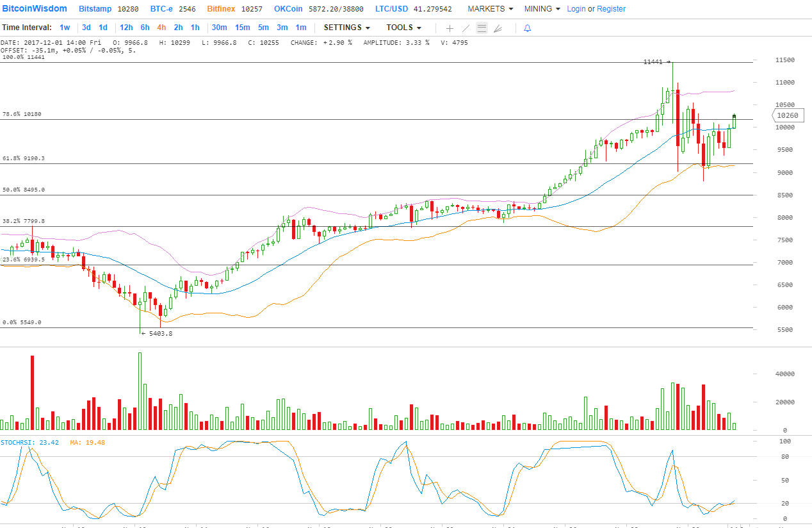This screenshot has height=528, width=812.
Task: Click the Login link
Action: tap(576, 9)
